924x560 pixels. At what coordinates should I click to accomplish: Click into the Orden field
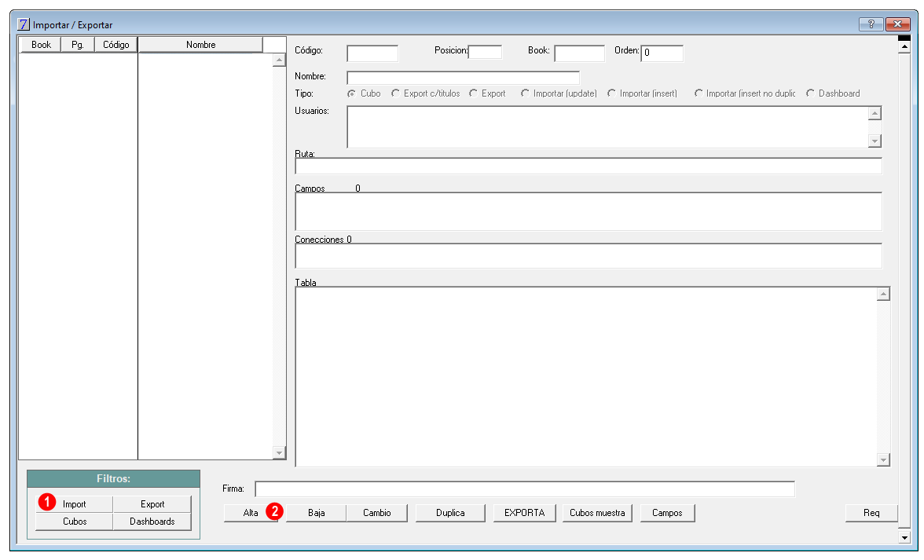[x=662, y=53]
